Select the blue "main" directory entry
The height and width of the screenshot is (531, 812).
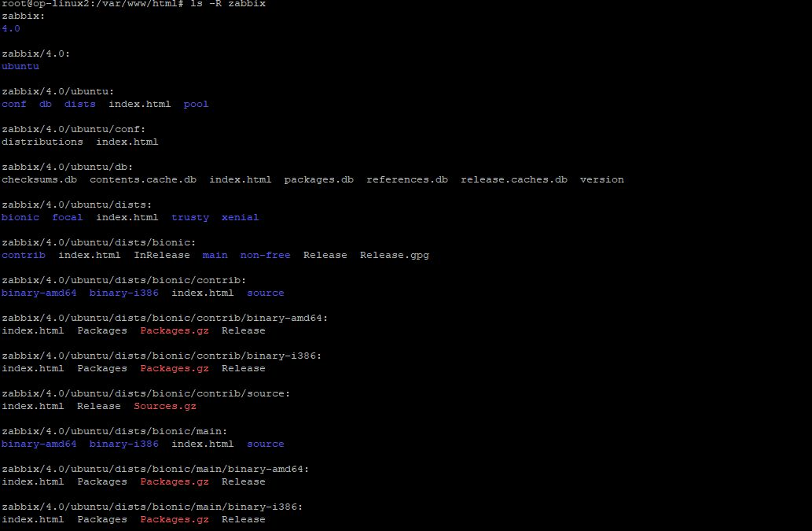pos(215,256)
